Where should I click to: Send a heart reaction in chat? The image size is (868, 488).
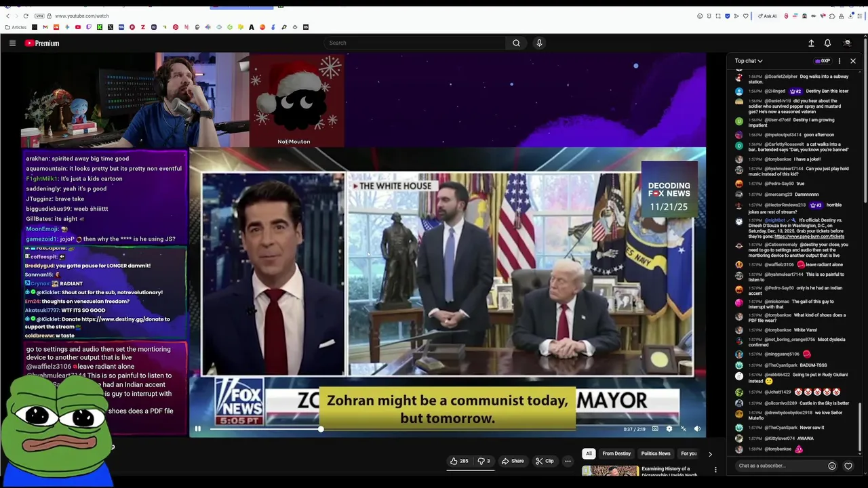click(x=848, y=466)
